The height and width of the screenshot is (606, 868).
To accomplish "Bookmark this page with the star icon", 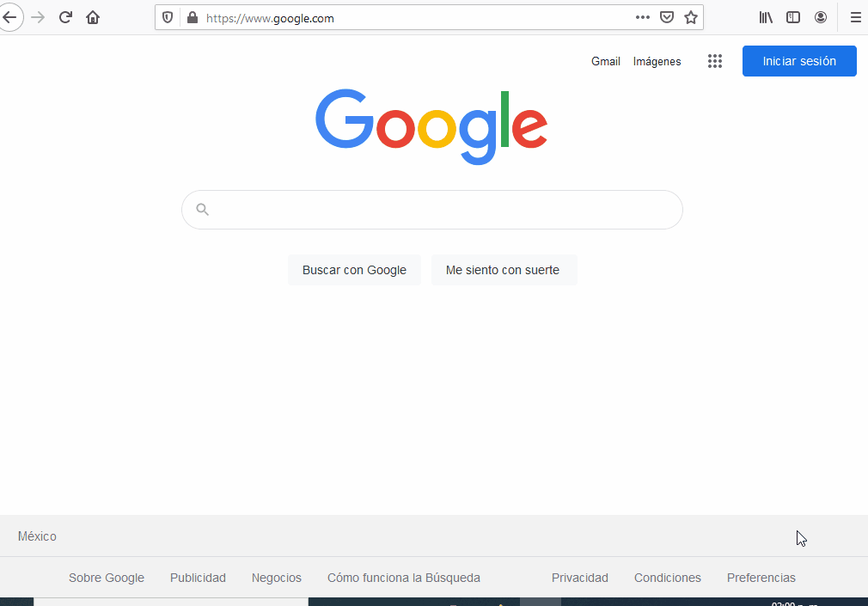I will [691, 18].
